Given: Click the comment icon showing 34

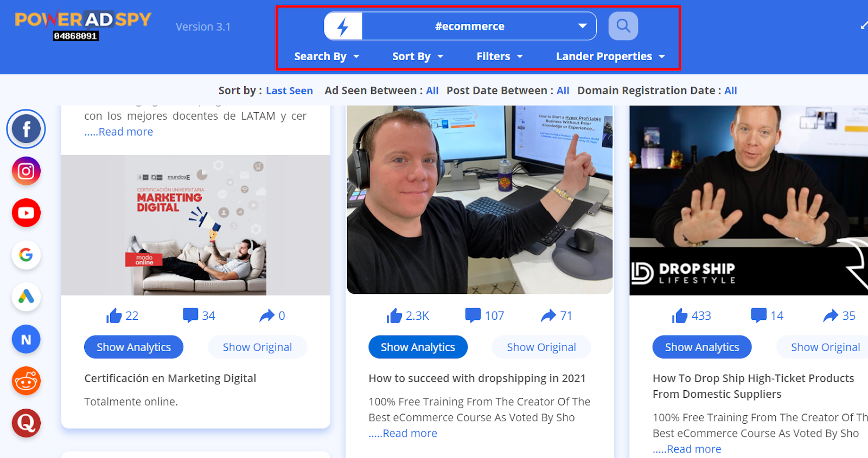Looking at the screenshot, I should pyautogui.click(x=190, y=315).
